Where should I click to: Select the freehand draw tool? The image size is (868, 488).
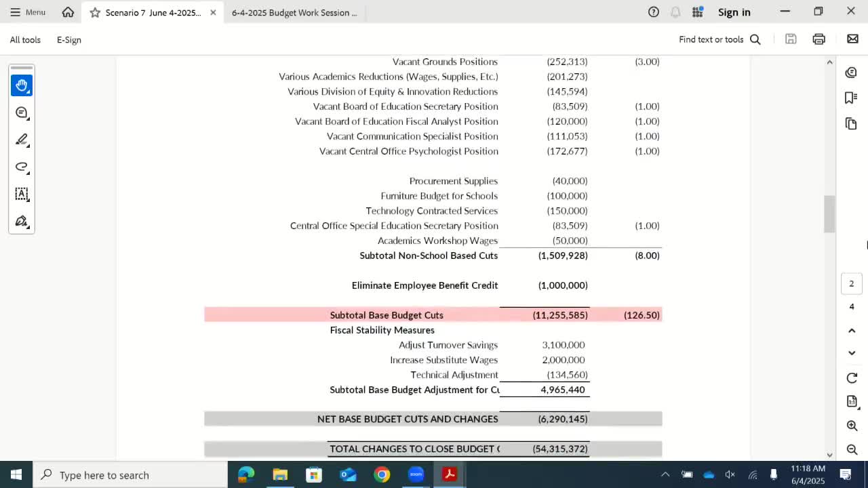[x=22, y=167]
